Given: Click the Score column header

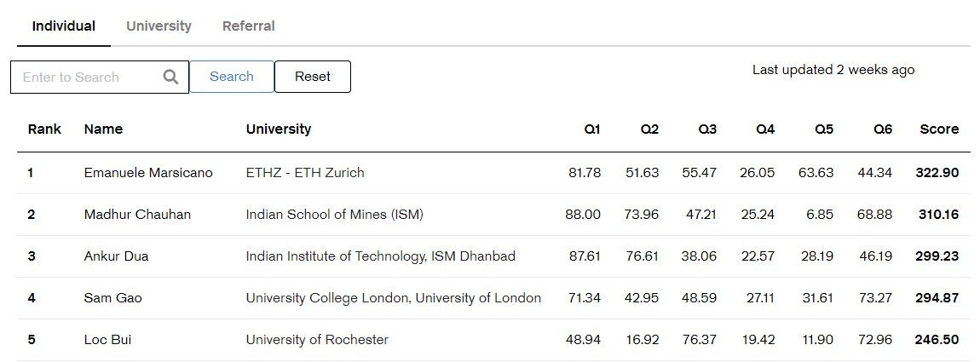Looking at the screenshot, I should 939,129.
